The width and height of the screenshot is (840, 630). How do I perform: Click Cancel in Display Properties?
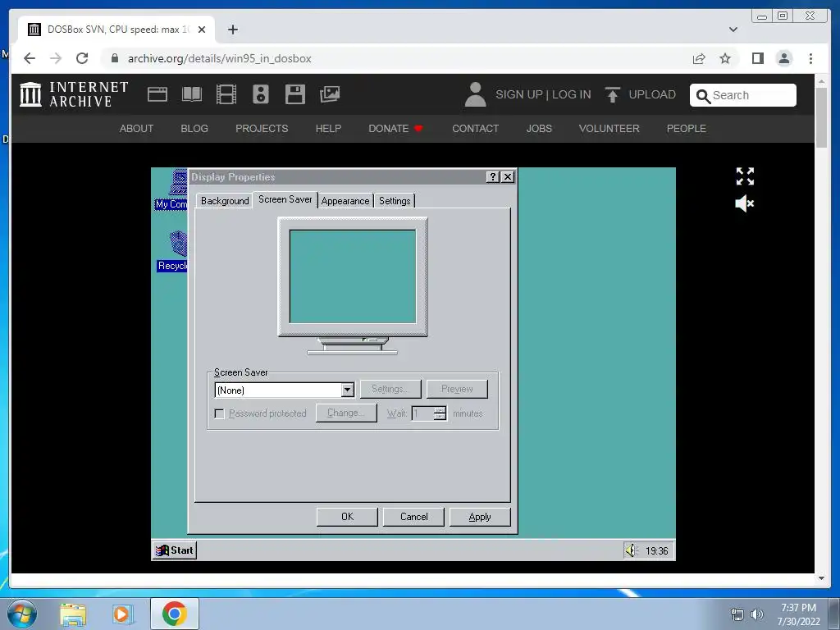pyautogui.click(x=413, y=517)
